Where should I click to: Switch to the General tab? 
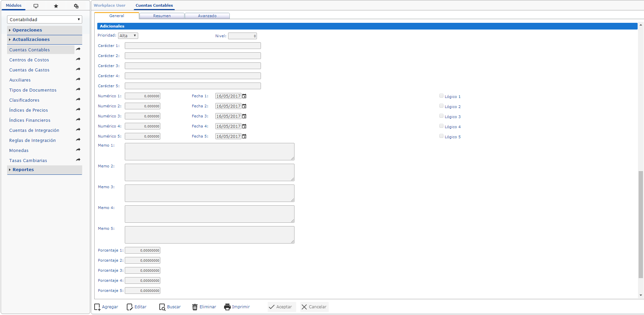pos(117,16)
